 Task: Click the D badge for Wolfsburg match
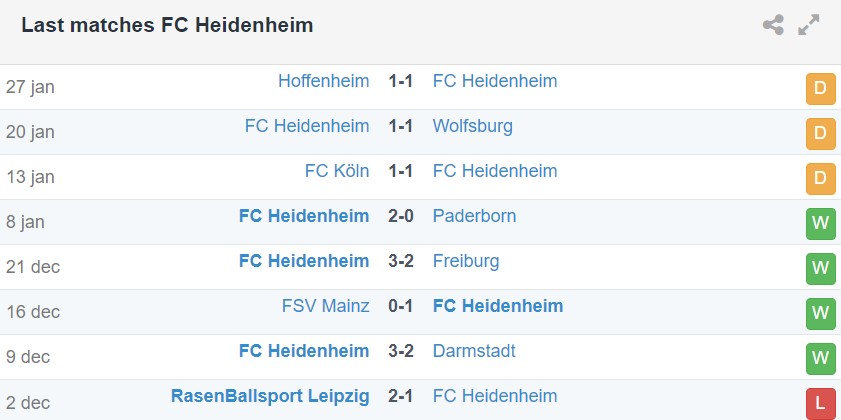coord(820,133)
